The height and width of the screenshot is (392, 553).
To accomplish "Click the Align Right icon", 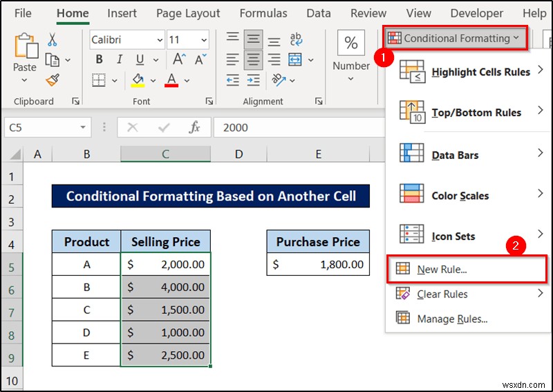I will (274, 60).
